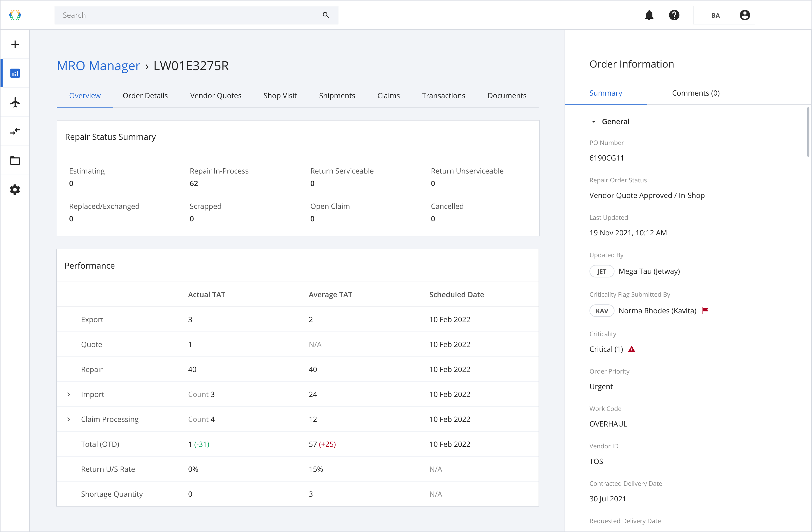812x532 pixels.
Task: Open the Transactions tab
Action: click(443, 96)
